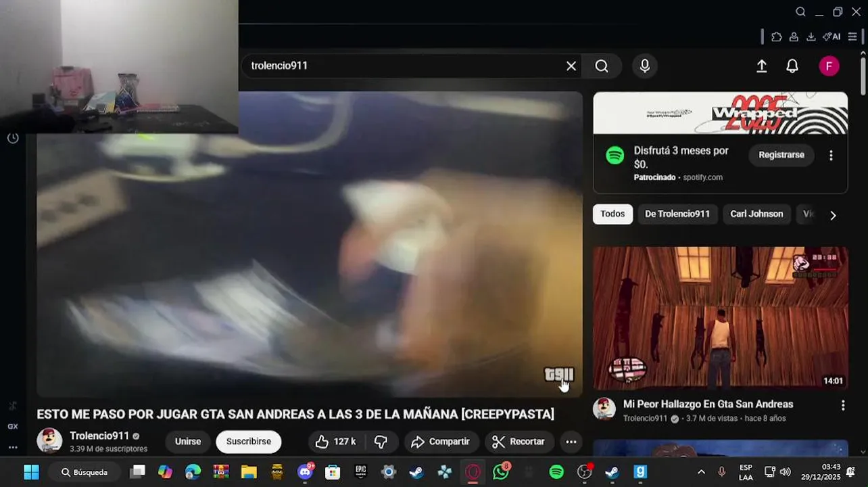Open Spotify from the taskbar
The width and height of the screenshot is (868, 487).
tap(556, 472)
